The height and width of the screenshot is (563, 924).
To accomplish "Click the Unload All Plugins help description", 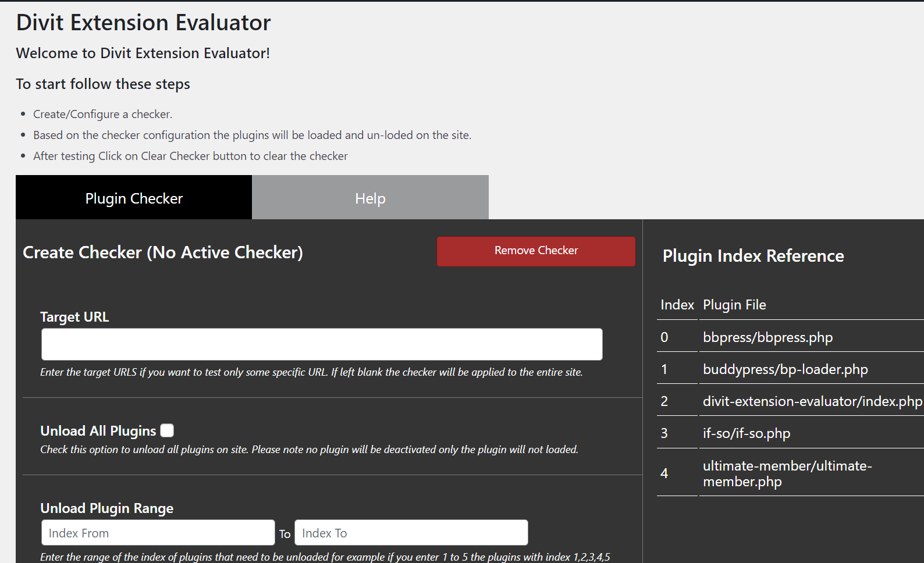I will (309, 450).
